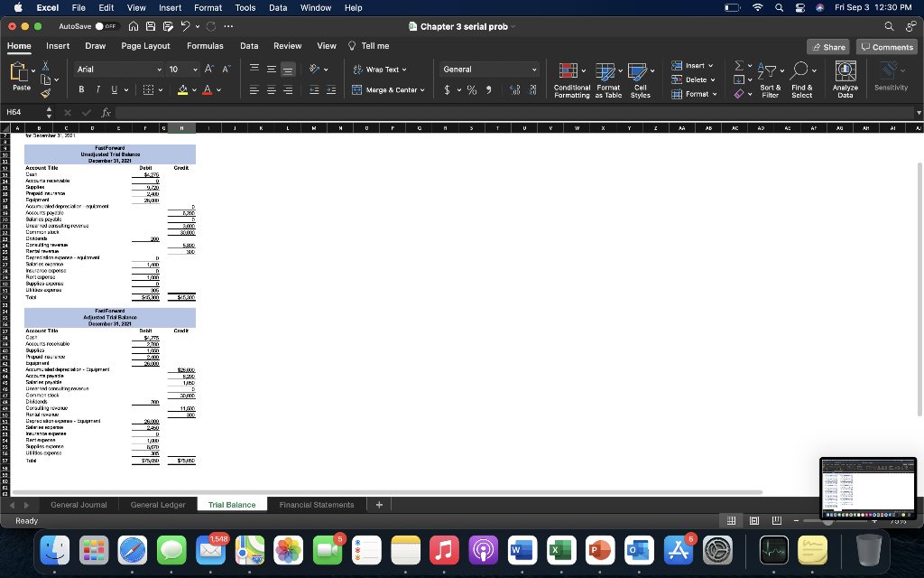924x578 pixels.
Task: Apply the red font color
Action: pyautogui.click(x=207, y=89)
